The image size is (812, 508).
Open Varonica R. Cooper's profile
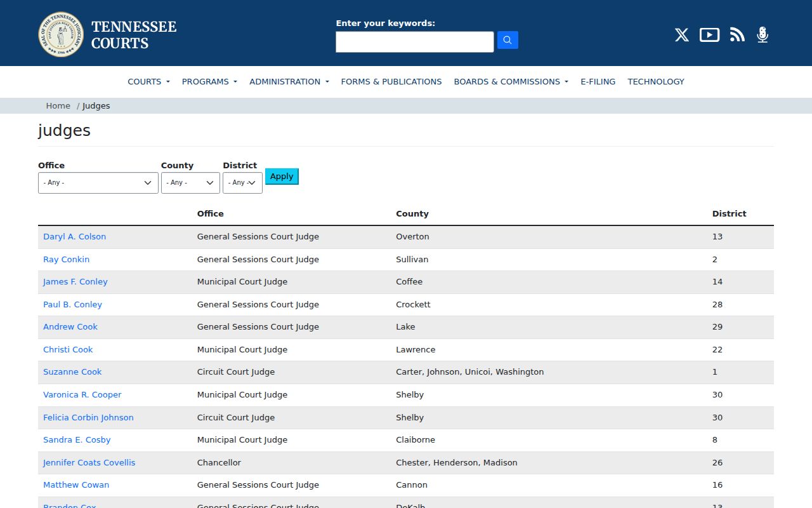pyautogui.click(x=82, y=394)
